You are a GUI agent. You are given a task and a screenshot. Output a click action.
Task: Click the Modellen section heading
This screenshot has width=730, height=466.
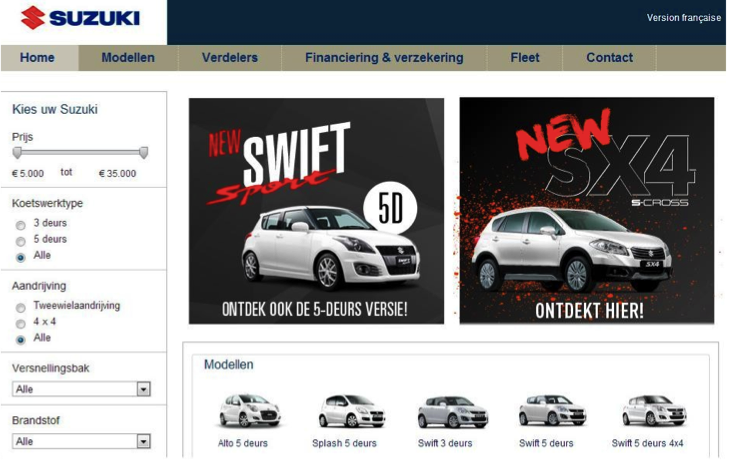pyautogui.click(x=229, y=365)
